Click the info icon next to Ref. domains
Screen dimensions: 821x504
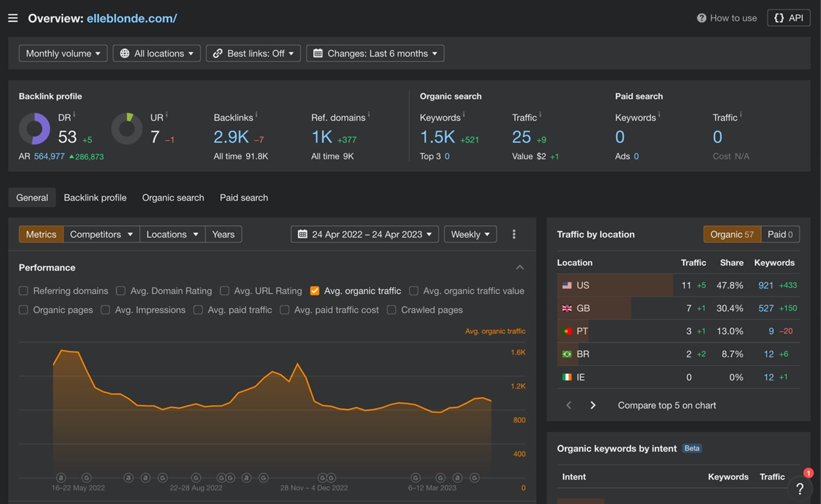[x=368, y=115]
